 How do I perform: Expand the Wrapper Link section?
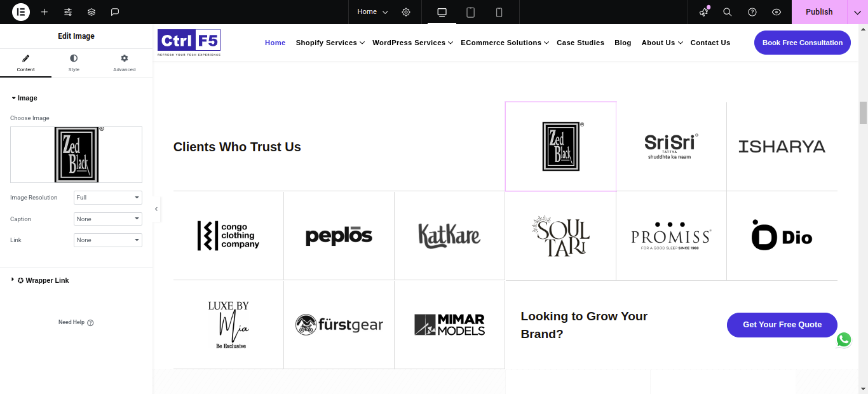[40, 280]
